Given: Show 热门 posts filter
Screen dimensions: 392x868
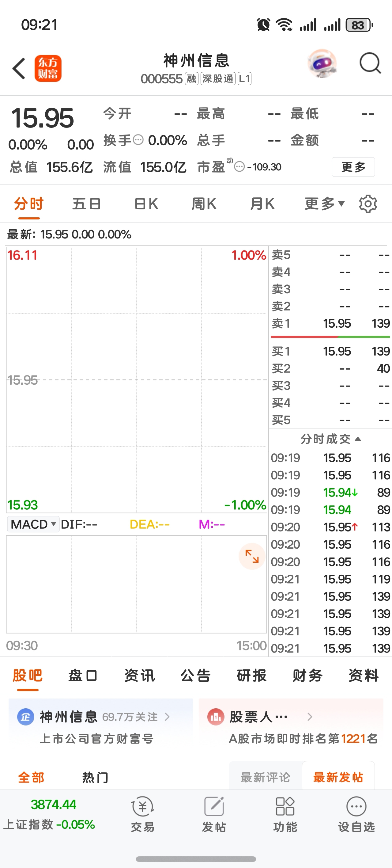Looking at the screenshot, I should tap(95, 778).
